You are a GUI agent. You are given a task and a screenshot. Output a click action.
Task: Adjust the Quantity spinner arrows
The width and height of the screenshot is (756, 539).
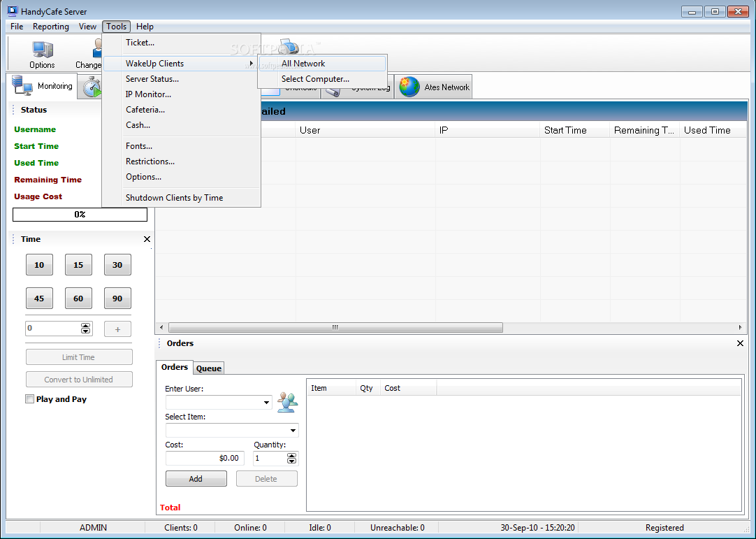pyautogui.click(x=291, y=459)
